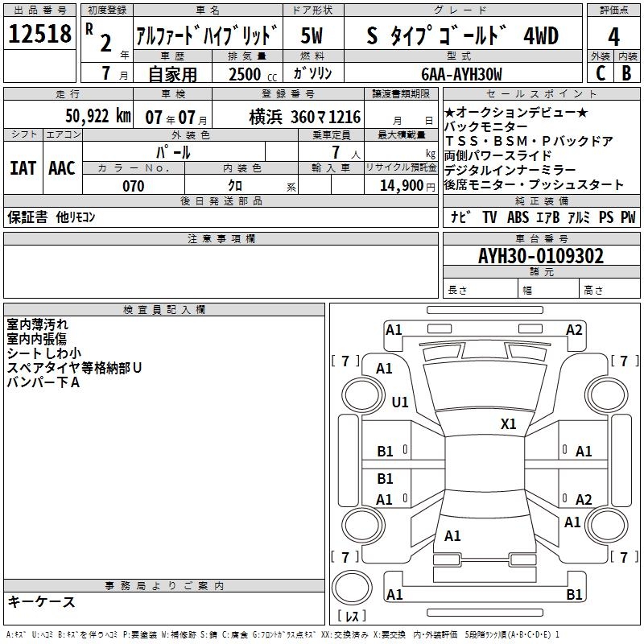Click the exterior grade C box
The width and height of the screenshot is (644, 644).
[x=600, y=72]
